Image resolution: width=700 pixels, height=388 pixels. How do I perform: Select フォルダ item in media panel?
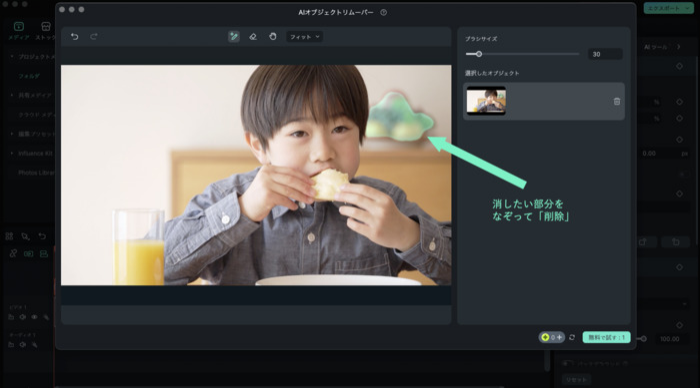[29, 76]
